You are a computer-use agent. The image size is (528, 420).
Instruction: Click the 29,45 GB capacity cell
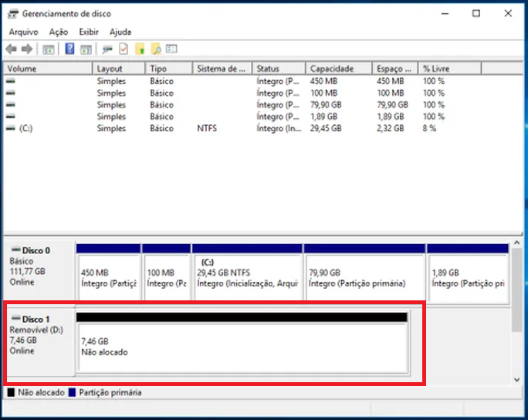[x=326, y=128]
